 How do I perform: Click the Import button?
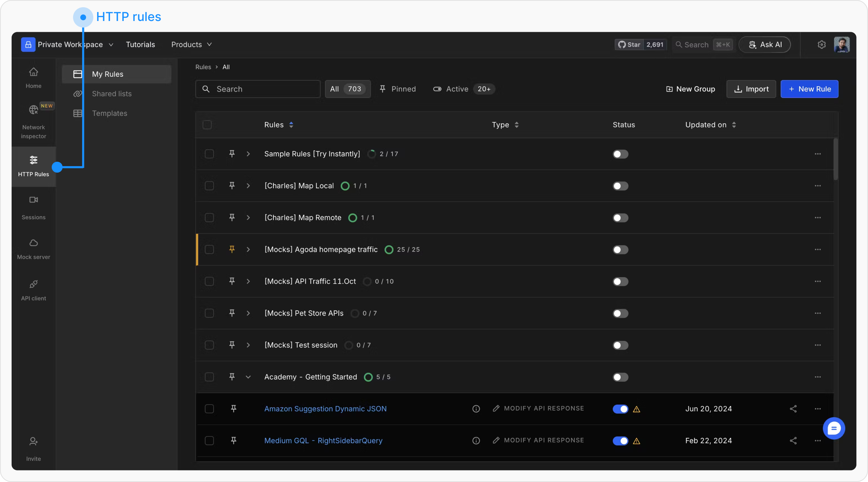click(x=751, y=89)
